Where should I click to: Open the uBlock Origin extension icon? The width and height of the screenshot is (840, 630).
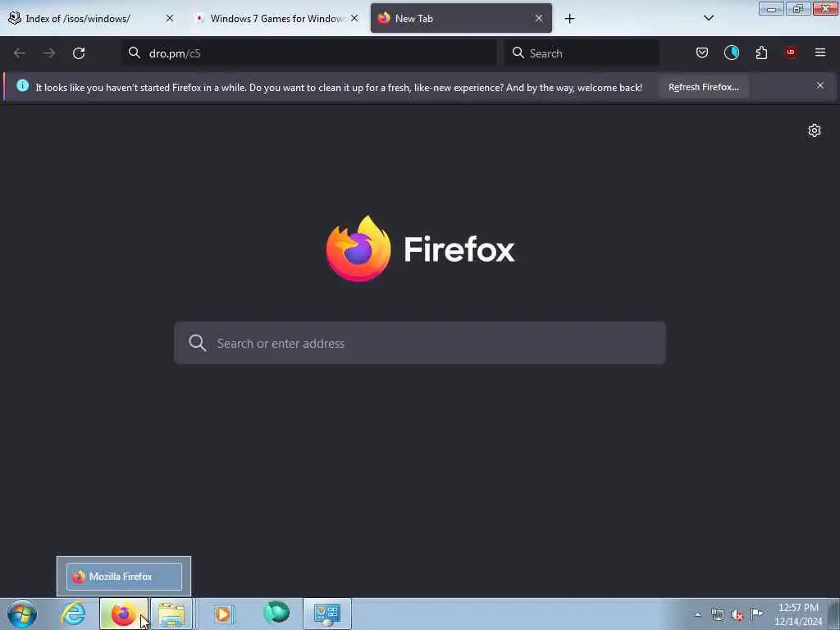791,52
